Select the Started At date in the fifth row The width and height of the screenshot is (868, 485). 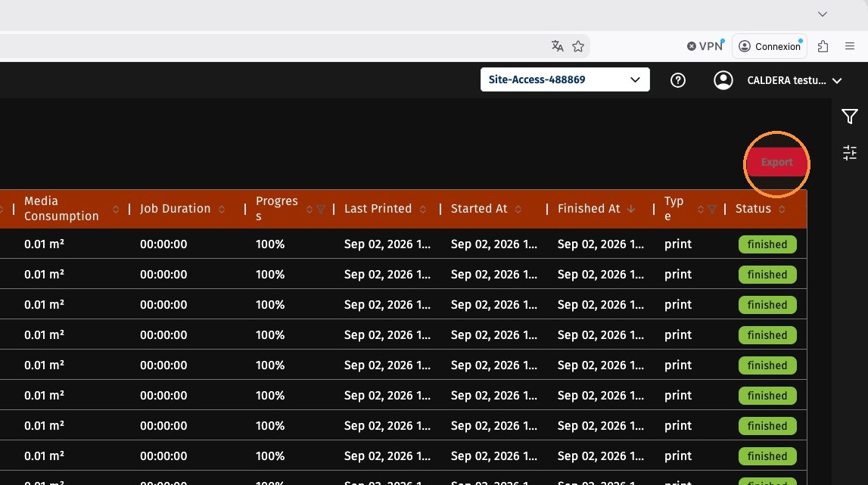[x=494, y=365]
